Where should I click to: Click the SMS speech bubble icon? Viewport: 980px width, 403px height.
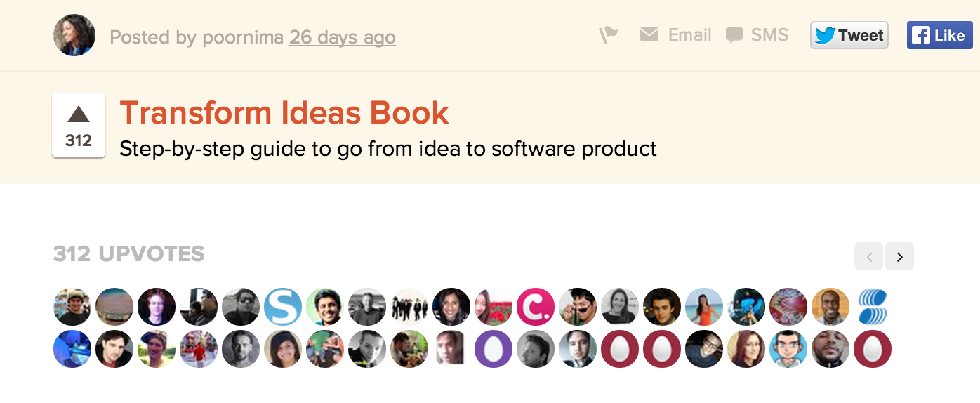tap(734, 35)
